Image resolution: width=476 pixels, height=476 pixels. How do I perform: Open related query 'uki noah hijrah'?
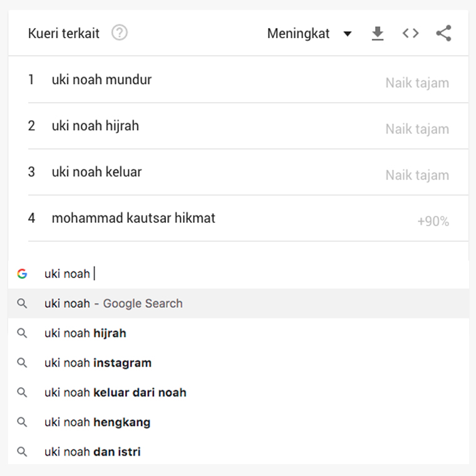[x=95, y=126]
